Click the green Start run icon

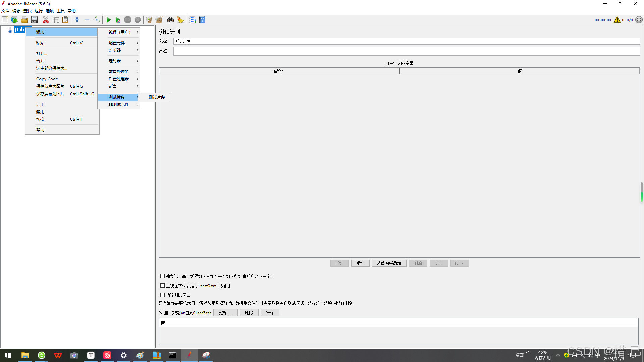pos(108,20)
